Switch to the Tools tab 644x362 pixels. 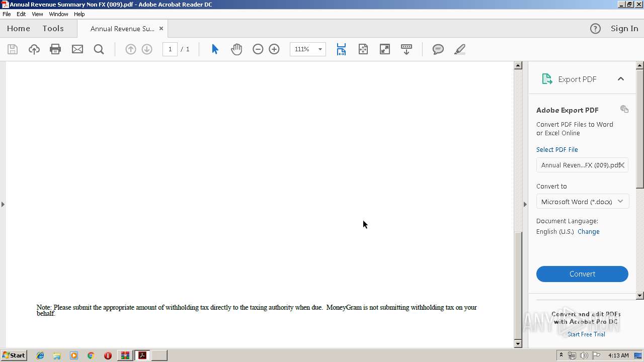click(53, 29)
